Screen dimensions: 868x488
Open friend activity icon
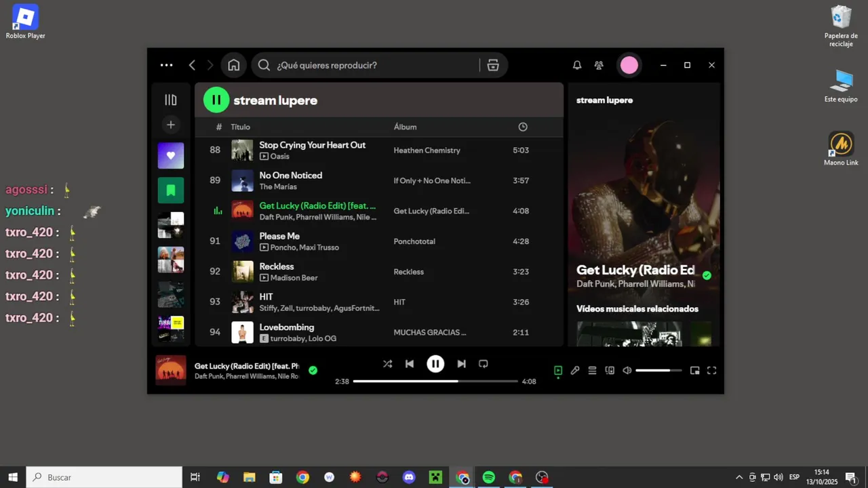tap(599, 65)
